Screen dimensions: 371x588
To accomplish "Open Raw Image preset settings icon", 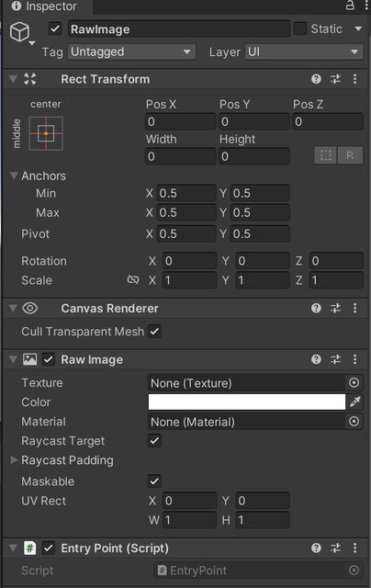I will coord(335,359).
